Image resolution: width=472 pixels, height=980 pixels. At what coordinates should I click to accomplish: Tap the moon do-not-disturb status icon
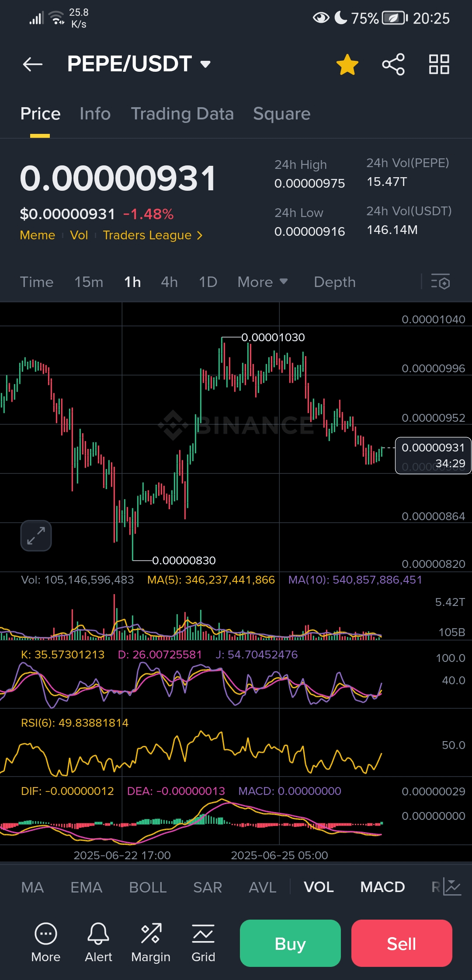(x=340, y=17)
